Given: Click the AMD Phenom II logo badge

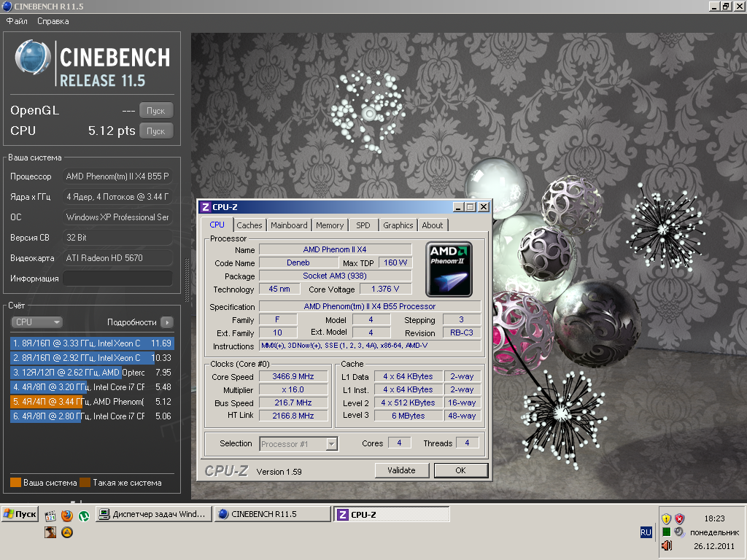Looking at the screenshot, I should coord(449,269).
